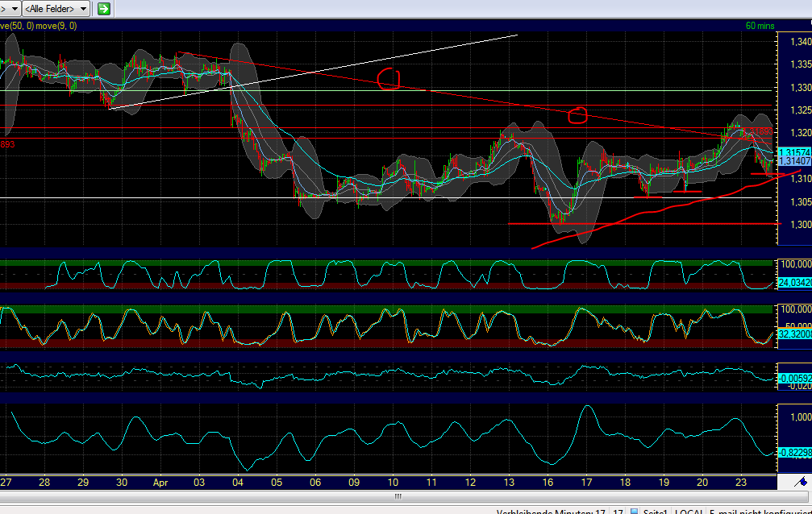Click the E-mail nicht konfiguriert status entry
Image resolution: width=812 pixels, height=514 pixels.
point(760,512)
